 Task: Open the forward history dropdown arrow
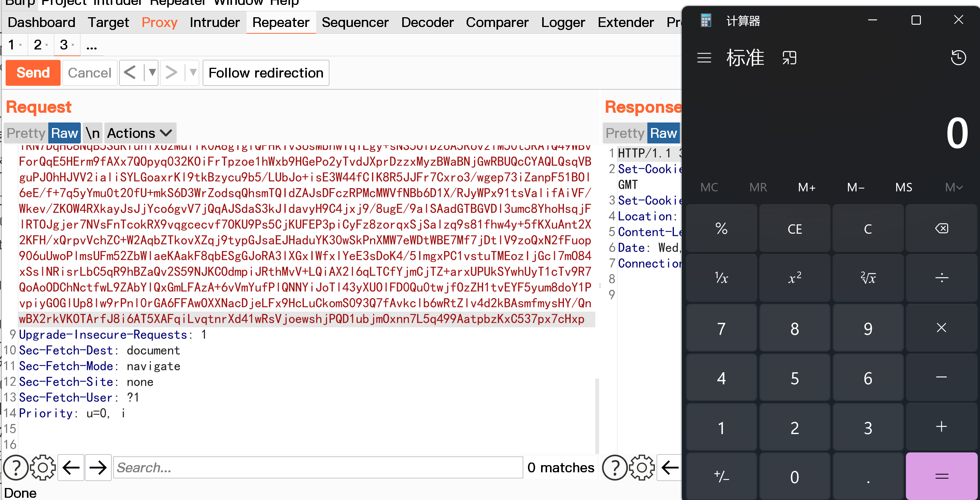[192, 73]
